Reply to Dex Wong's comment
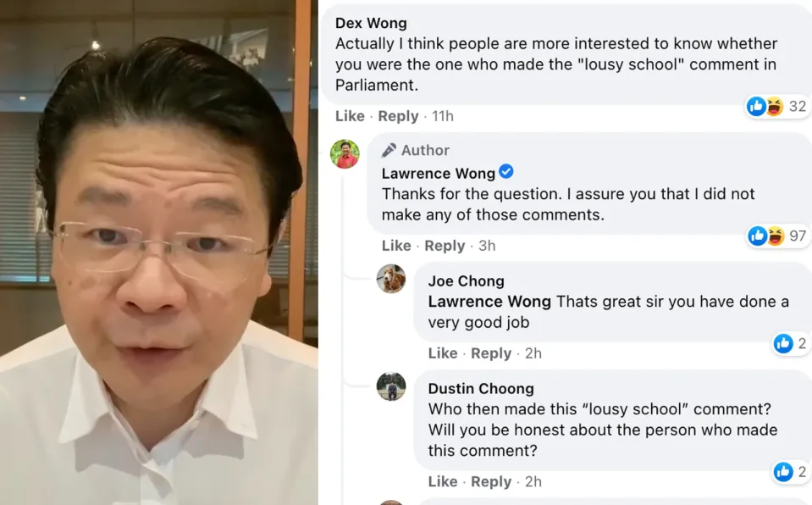Viewport: 812px width, 505px height. tap(398, 116)
